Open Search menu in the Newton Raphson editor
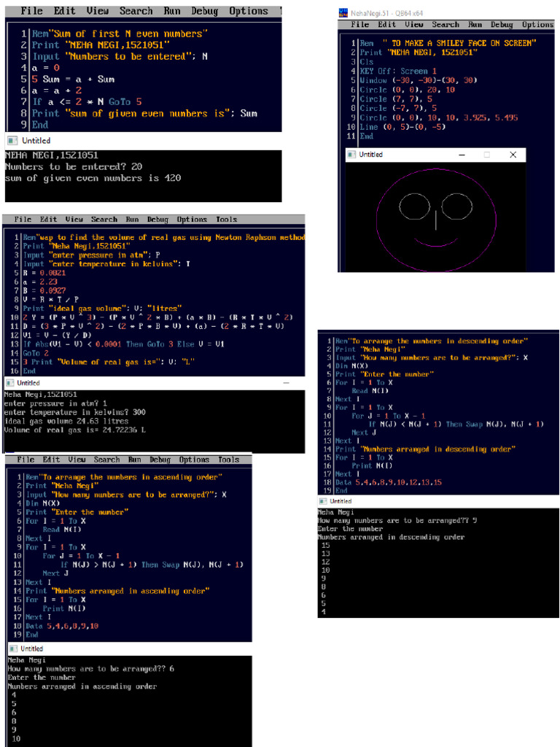Viewport: 560px width, 747px height. (x=104, y=220)
